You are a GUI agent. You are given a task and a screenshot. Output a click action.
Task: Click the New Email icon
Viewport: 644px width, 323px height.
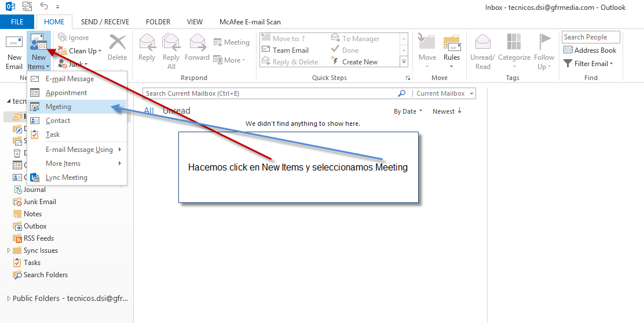tap(14, 44)
